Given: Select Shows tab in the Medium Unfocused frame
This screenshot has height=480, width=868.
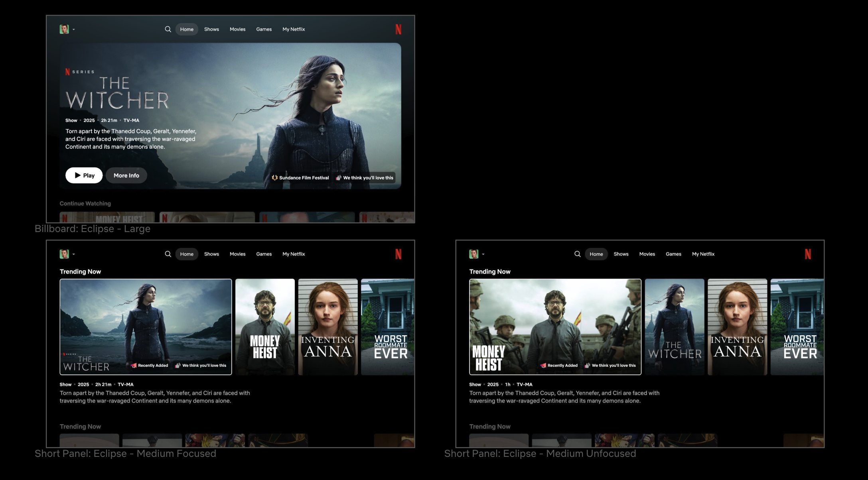Looking at the screenshot, I should coord(621,254).
